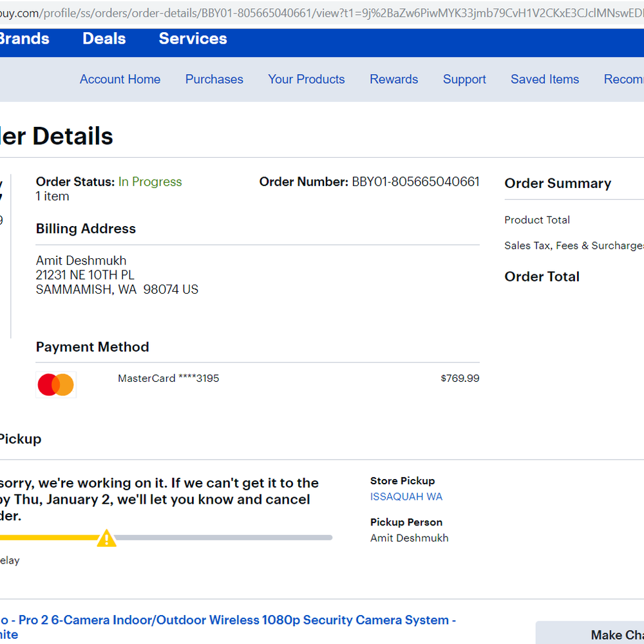Click the In Progress order status
The width and height of the screenshot is (644, 644).
150,182
